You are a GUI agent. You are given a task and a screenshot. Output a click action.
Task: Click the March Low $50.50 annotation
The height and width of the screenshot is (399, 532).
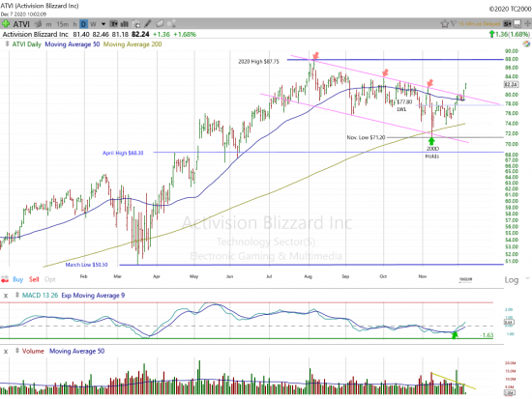(x=86, y=265)
